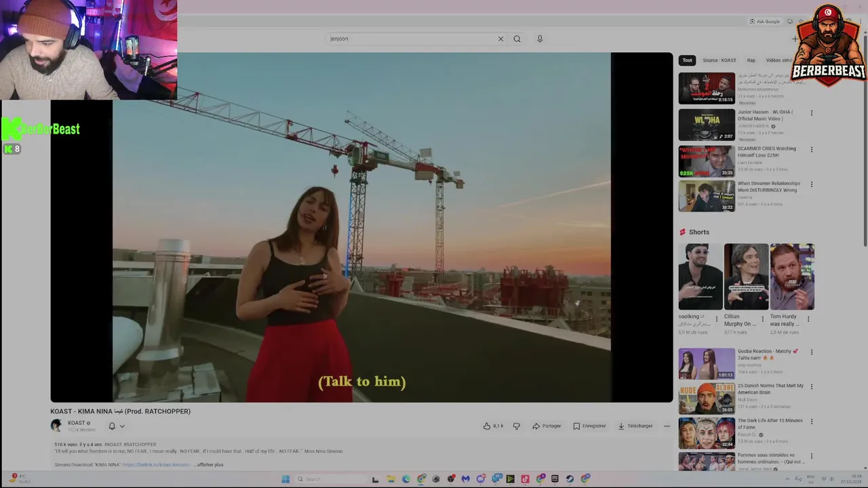Open the three-dot more actions menu under video
868x488 pixels.
pyautogui.click(x=667, y=426)
